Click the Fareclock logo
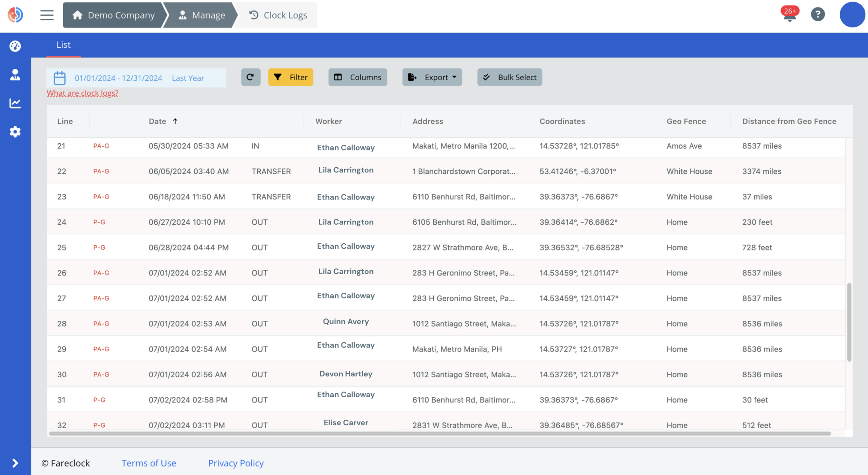The width and height of the screenshot is (868, 475). click(15, 15)
